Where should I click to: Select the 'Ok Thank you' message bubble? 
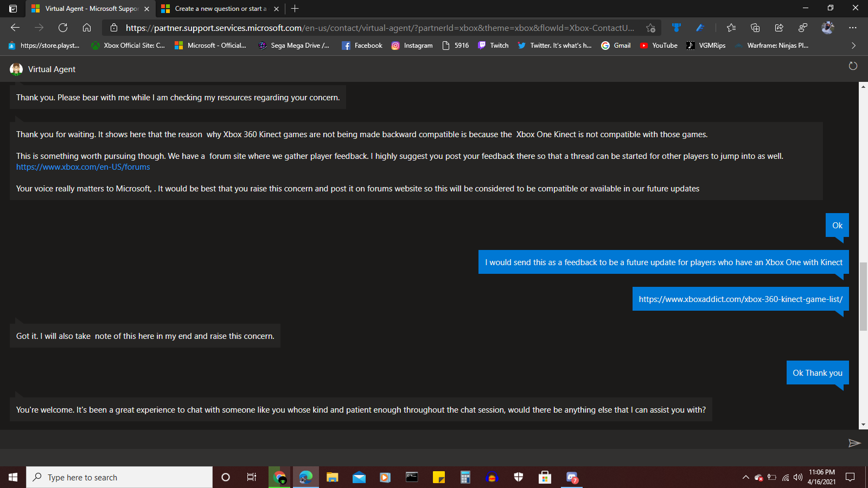coord(818,373)
